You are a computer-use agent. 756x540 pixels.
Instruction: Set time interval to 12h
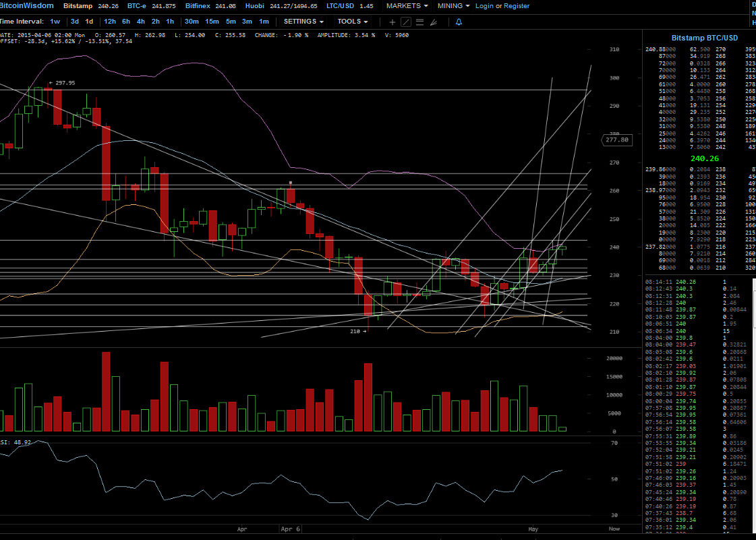pos(110,21)
